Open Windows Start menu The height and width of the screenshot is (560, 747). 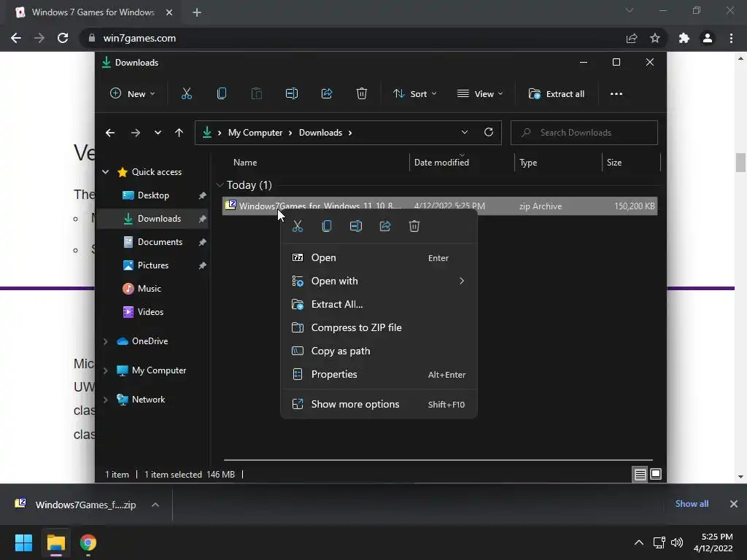tap(23, 542)
